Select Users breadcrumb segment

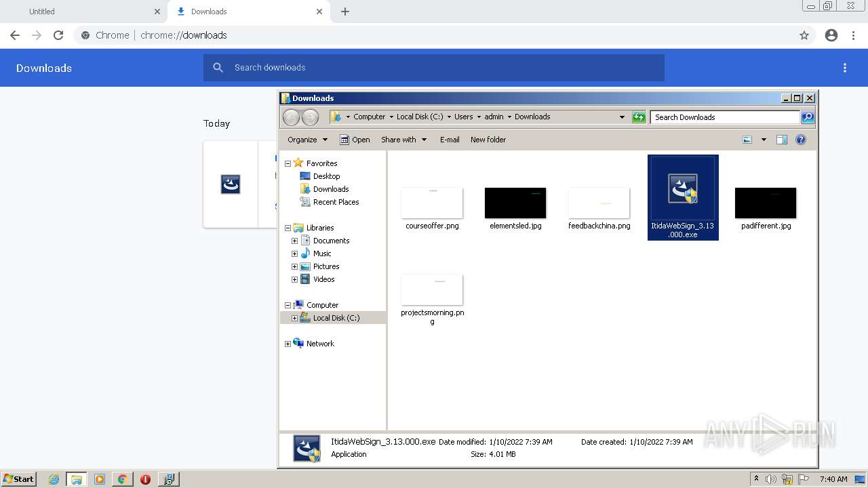point(464,117)
